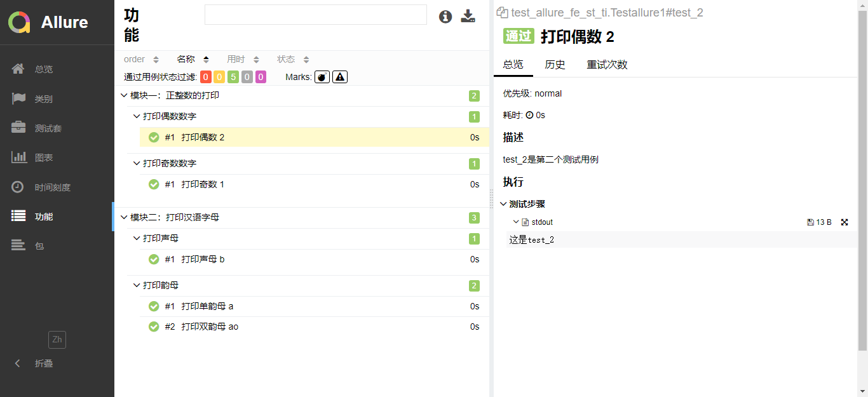Select test case 打印声母 b
Viewport: 868px width, 397px height.
(315, 259)
